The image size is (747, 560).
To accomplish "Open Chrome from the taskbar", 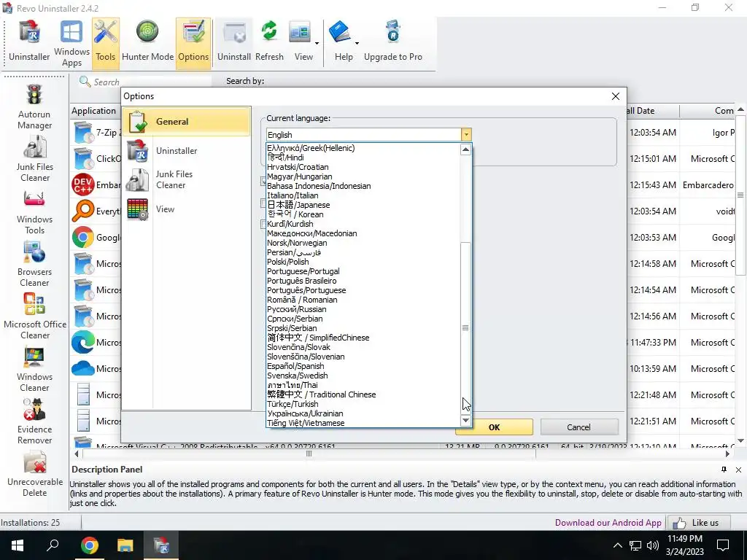I will click(x=90, y=545).
